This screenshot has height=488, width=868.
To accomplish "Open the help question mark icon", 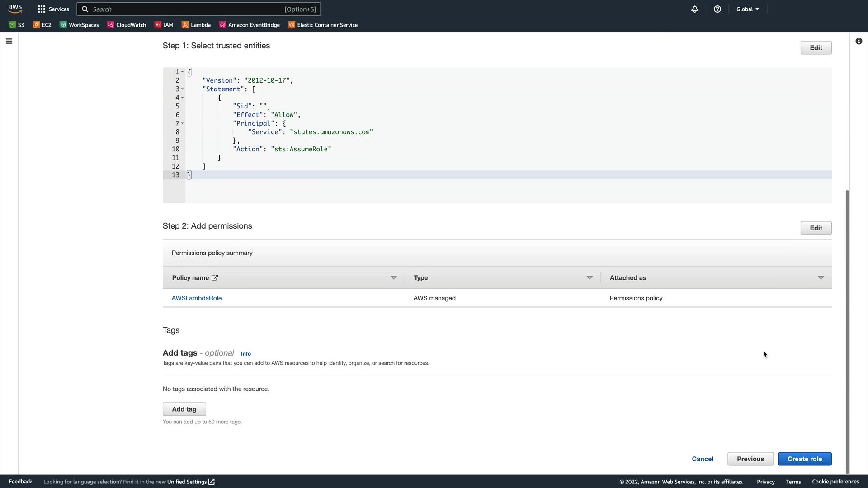I will tap(717, 9).
